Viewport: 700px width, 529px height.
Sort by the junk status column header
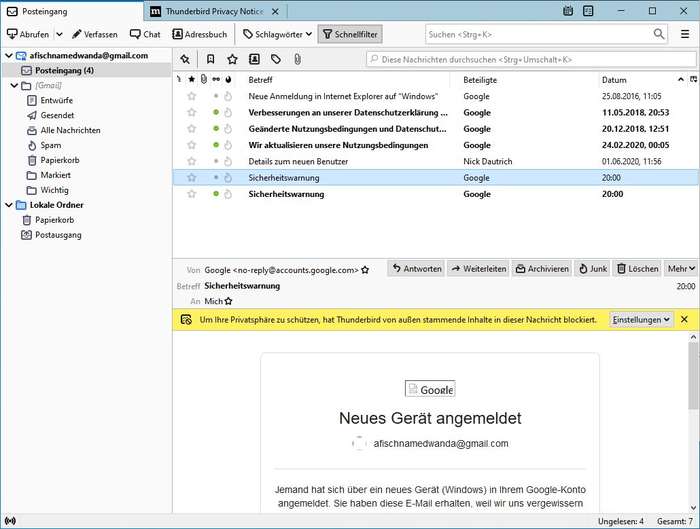[228, 79]
